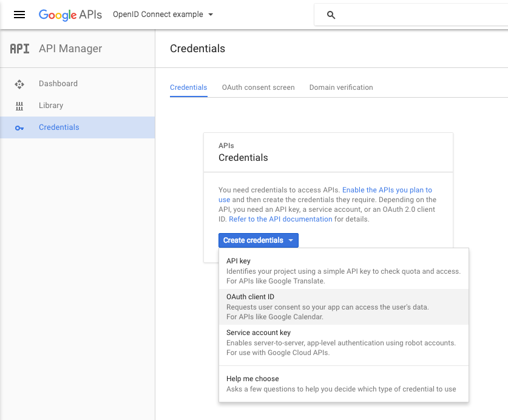This screenshot has width=508, height=420.
Task: Click the Google APIs logo
Action: pos(70,15)
